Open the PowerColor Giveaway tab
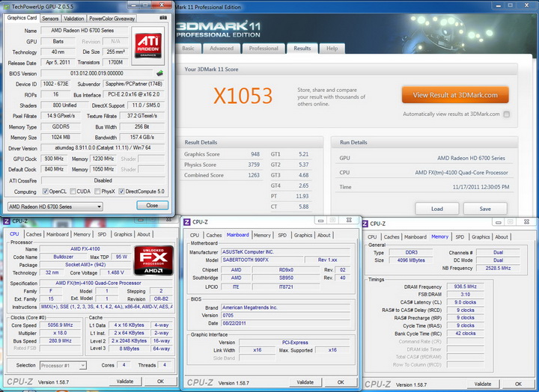 click(x=112, y=19)
